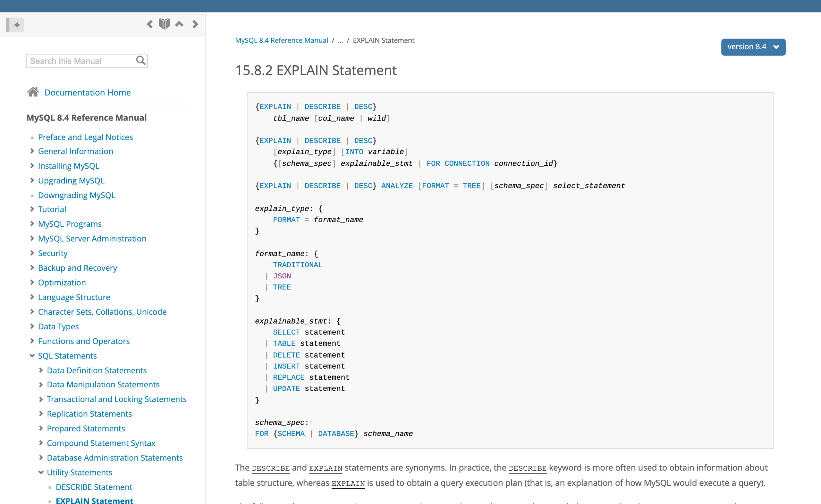Expand the Security tree arrow
The width and height of the screenshot is (821, 504).
pyautogui.click(x=32, y=253)
